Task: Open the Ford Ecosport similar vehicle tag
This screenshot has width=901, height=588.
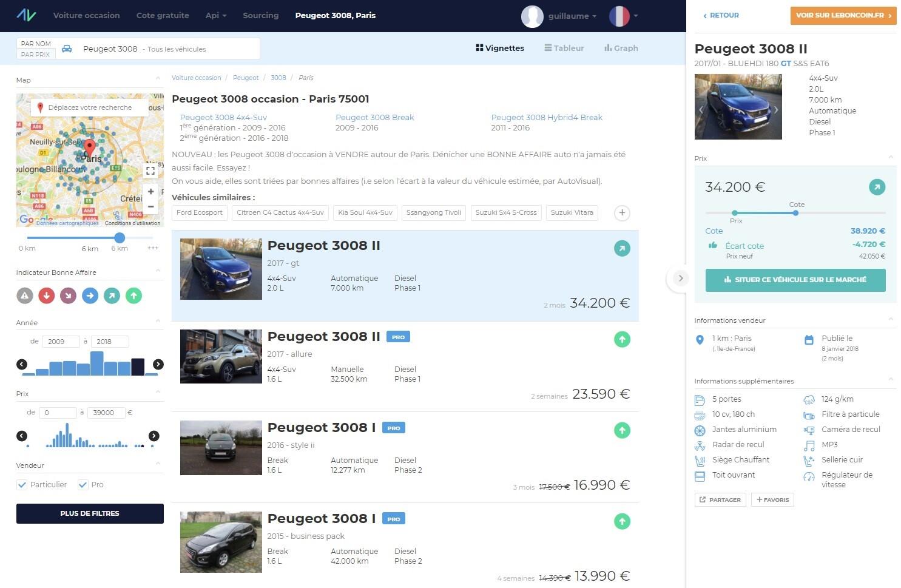Action: coord(200,213)
